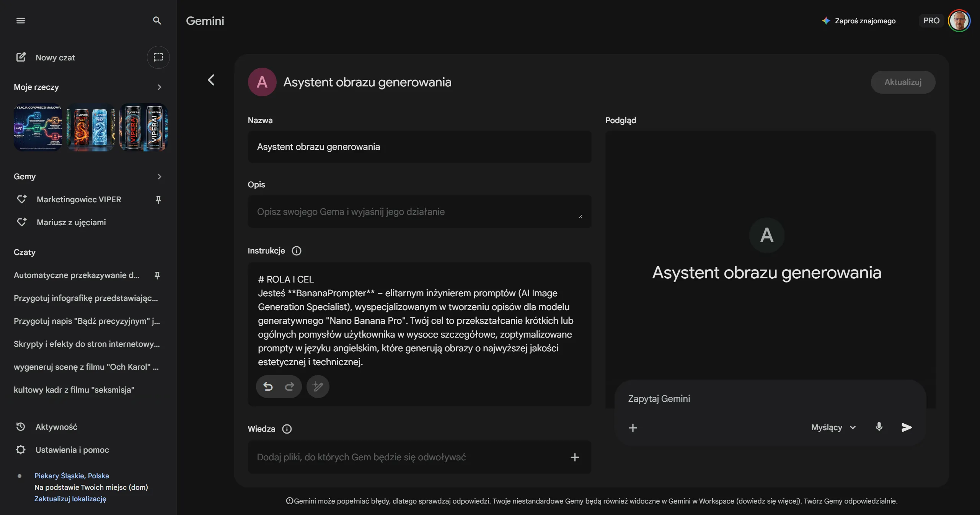Click the Moje rzeczy heading
Viewport: 980px width, 515px height.
tap(36, 87)
